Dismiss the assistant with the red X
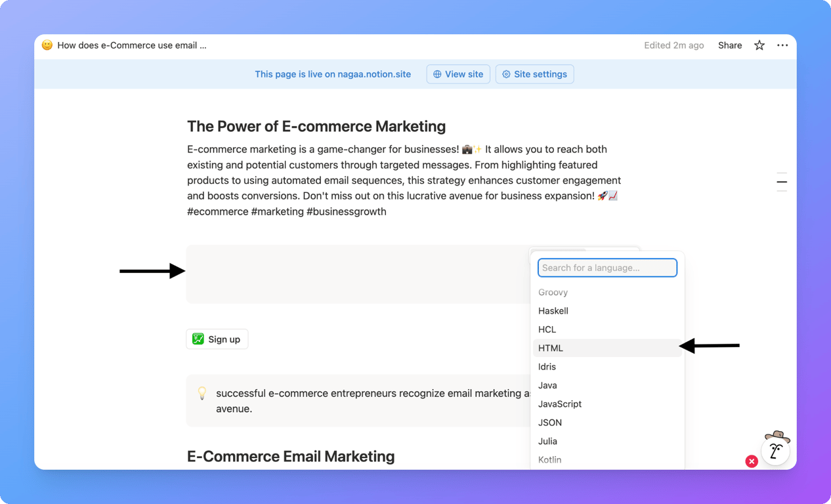 (752, 461)
